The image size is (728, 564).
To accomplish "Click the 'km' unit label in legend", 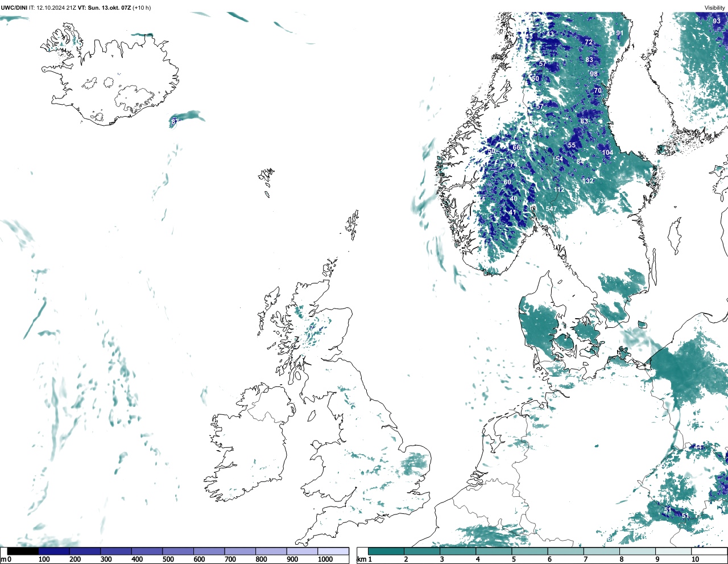I will 361,559.
